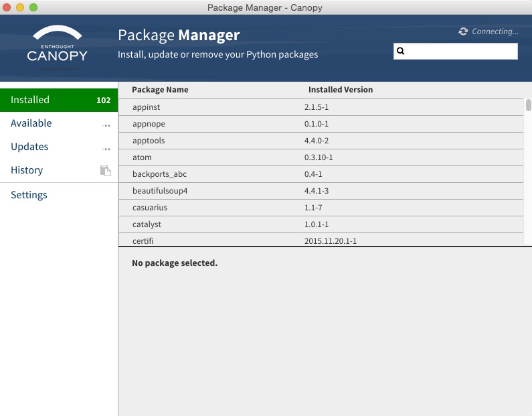
Task: Click the Updates loading dots indicator
Action: tap(106, 149)
